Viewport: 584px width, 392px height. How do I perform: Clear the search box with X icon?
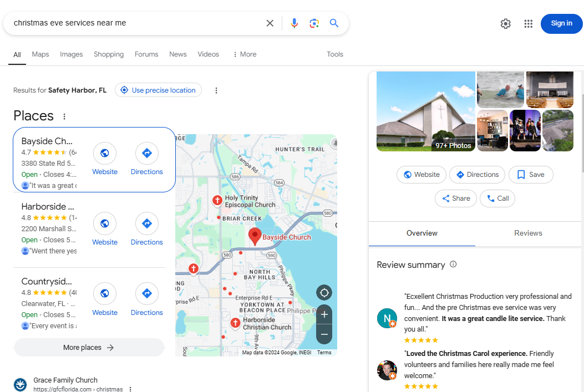click(x=270, y=23)
